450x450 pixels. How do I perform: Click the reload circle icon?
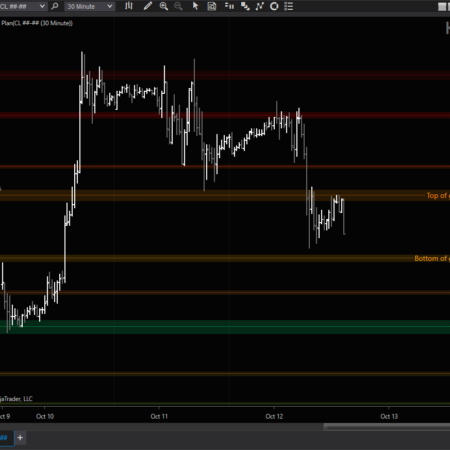click(x=274, y=6)
